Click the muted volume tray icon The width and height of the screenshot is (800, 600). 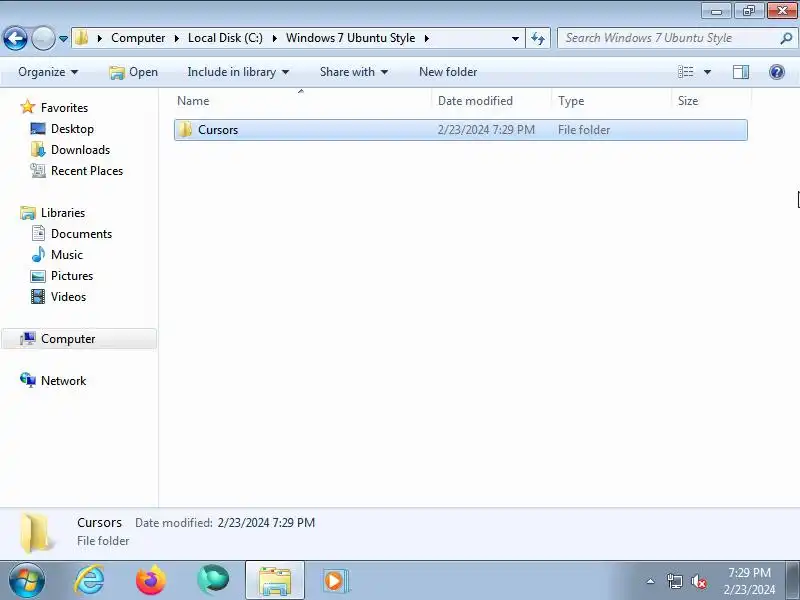(698, 581)
